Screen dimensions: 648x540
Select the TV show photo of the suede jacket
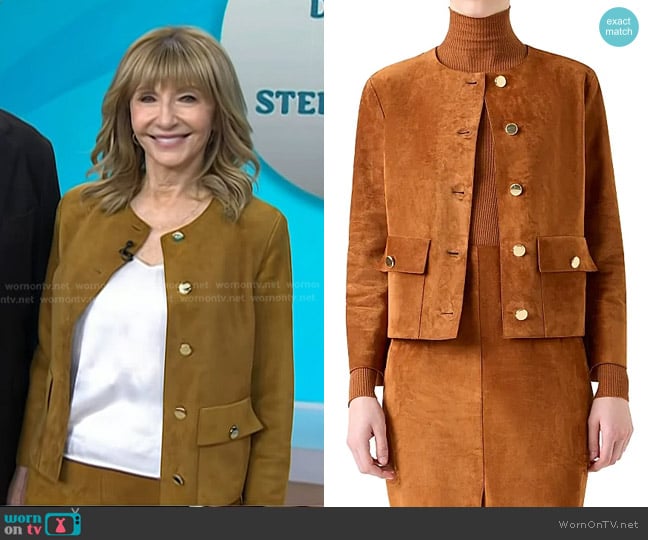click(162, 253)
